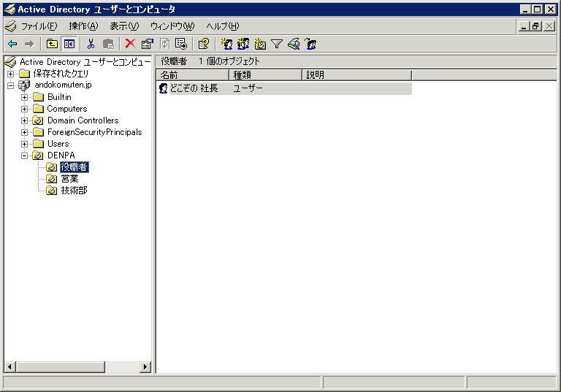Screen dimensions: 561x392
Task: Sort by 名前 column header
Action: [x=193, y=75]
